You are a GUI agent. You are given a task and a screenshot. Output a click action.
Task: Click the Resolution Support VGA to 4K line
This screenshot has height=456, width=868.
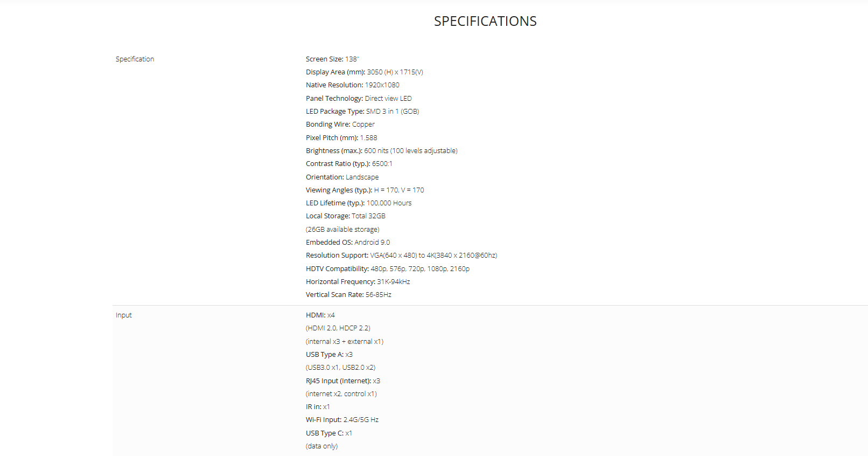(x=401, y=255)
